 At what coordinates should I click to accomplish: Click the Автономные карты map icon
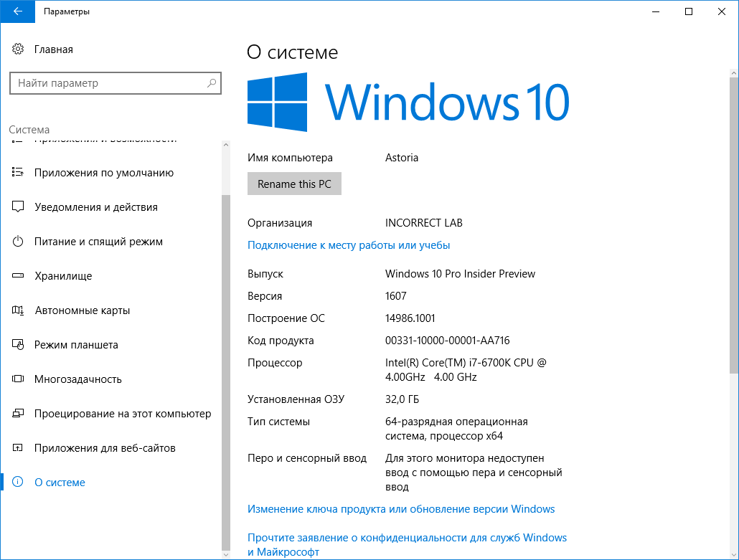[x=18, y=310]
